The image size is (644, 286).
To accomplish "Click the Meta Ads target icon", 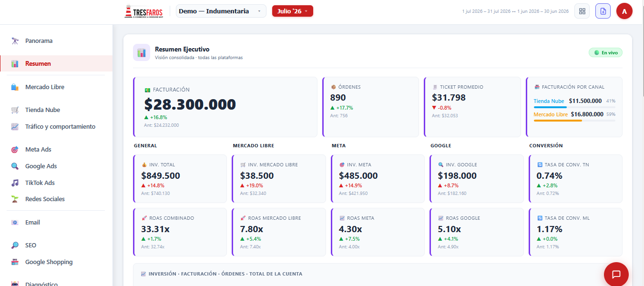I will pyautogui.click(x=15, y=150).
